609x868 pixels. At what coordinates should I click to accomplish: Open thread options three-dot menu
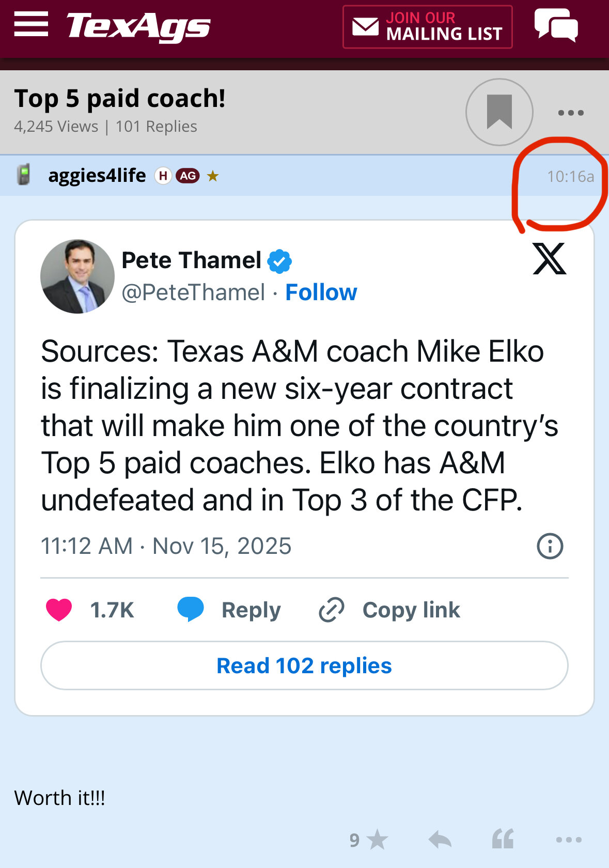pyautogui.click(x=571, y=113)
